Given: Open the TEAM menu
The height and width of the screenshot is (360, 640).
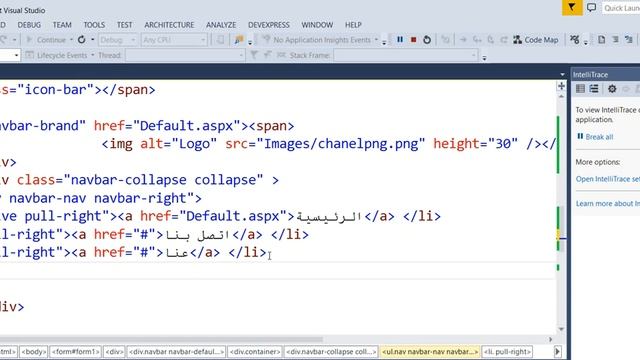Looking at the screenshot, I should click(62, 25).
